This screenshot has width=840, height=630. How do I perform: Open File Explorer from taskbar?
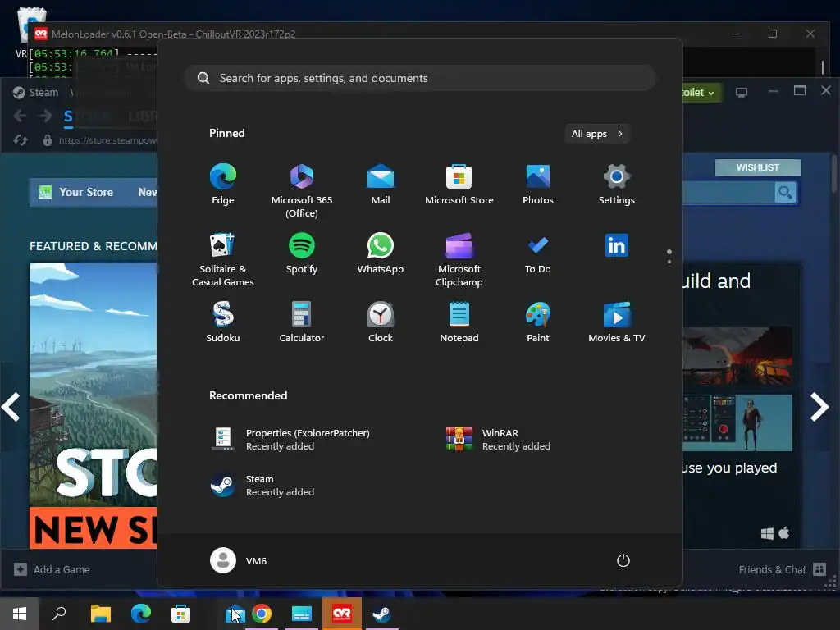[x=100, y=614]
